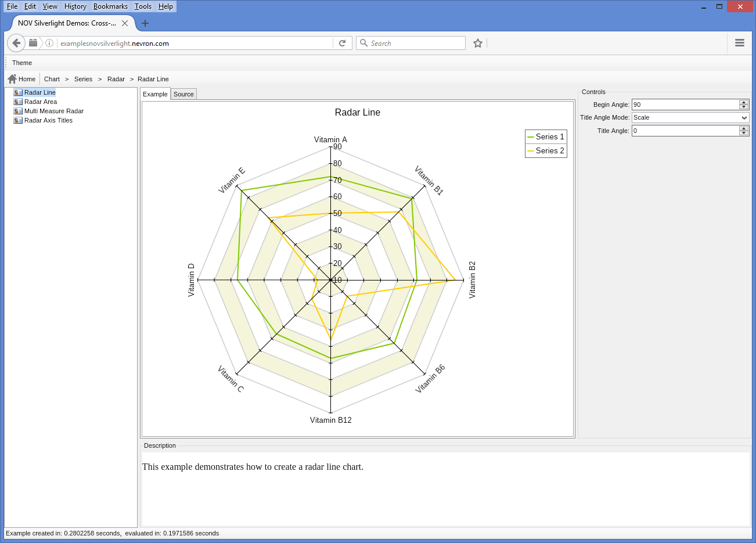The height and width of the screenshot is (543, 756).
Task: Decrease Begin Angle with down arrow
Action: (744, 107)
